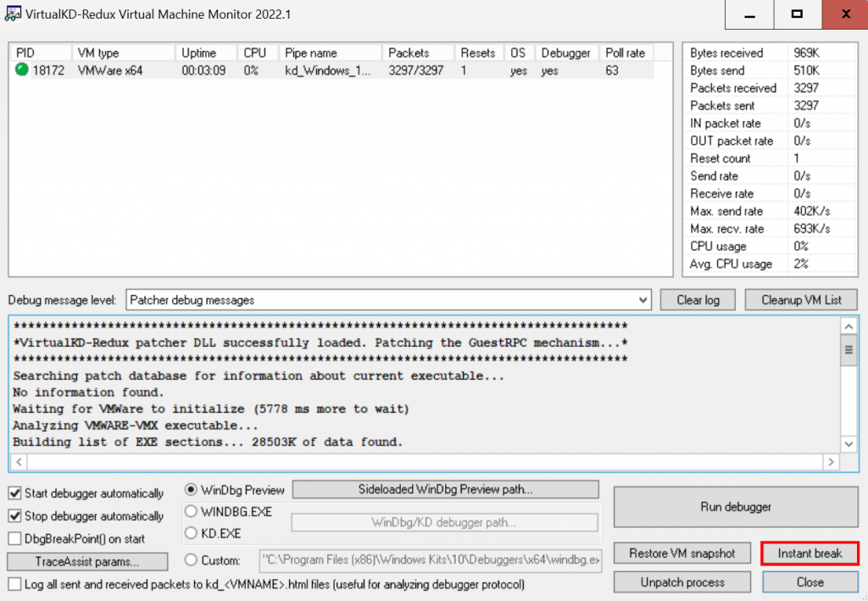
Task: Click the Clear log button
Action: pos(698,300)
